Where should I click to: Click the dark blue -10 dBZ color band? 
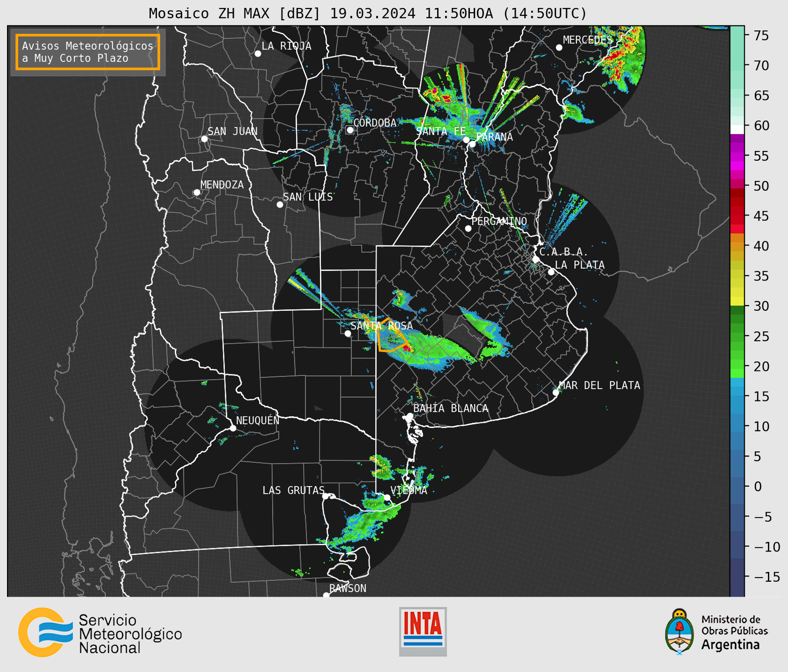[737, 546]
